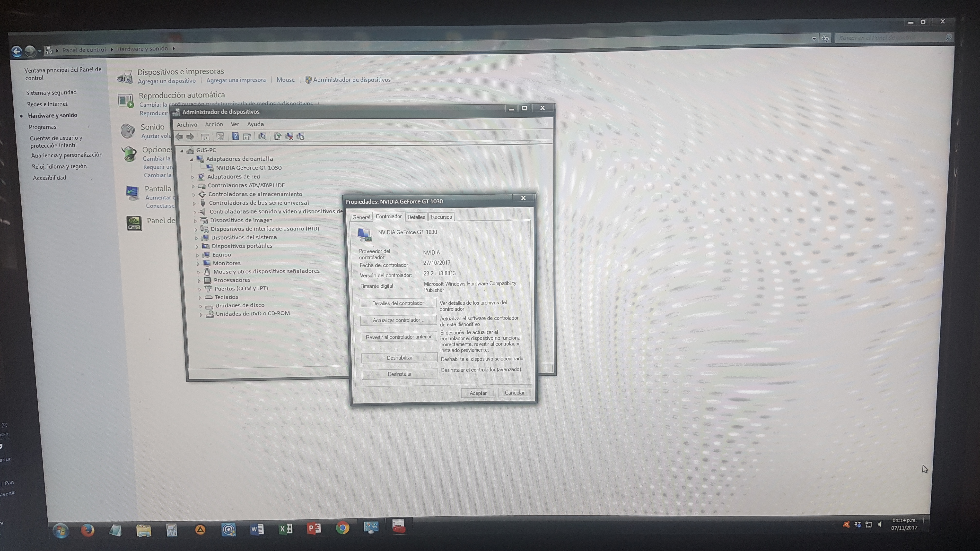This screenshot has height=551, width=980.
Task: Select Unidades de DVD o CD-ROM tree item
Action: (x=253, y=314)
